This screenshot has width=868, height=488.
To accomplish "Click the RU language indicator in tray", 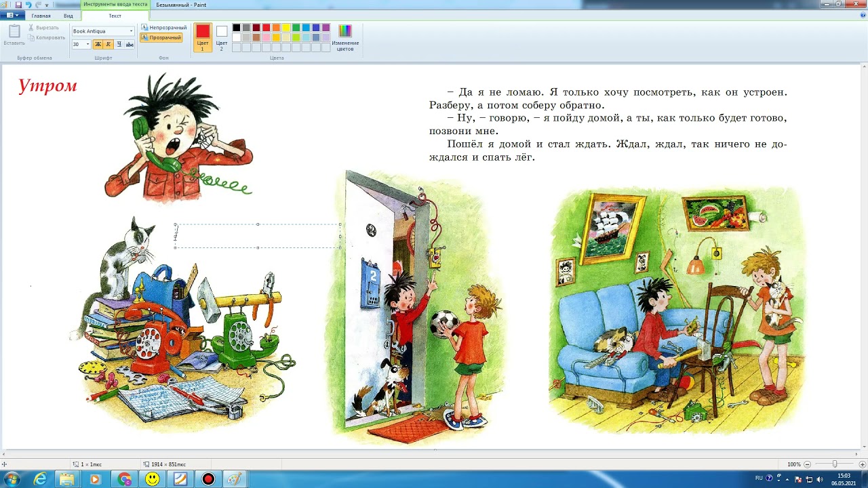I will coord(759,479).
